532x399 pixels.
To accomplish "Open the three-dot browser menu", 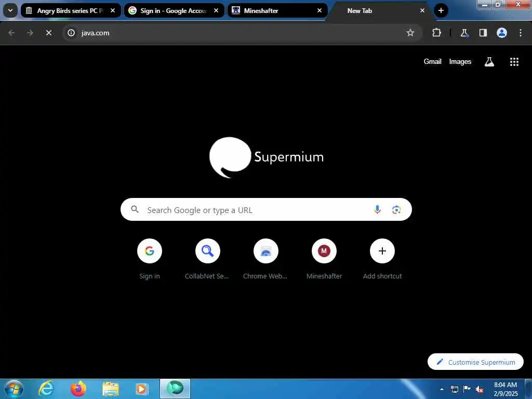I will click(521, 33).
